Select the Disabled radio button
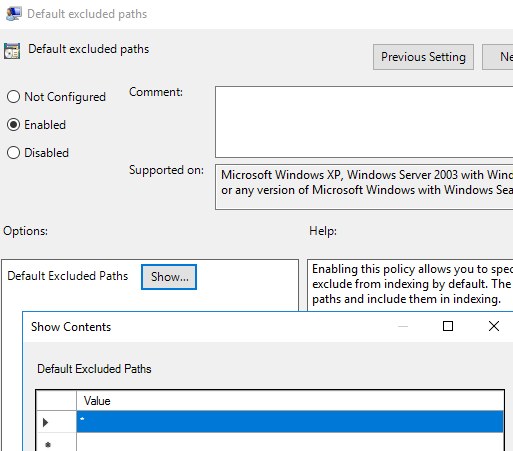Viewport: 513px width, 451px height. (13, 153)
